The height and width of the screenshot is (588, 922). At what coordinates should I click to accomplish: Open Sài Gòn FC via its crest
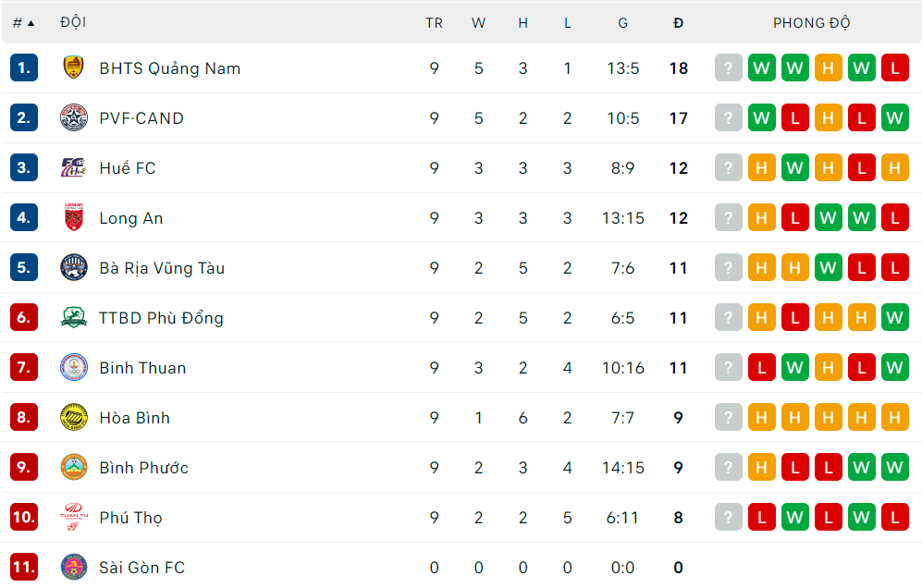(x=73, y=568)
